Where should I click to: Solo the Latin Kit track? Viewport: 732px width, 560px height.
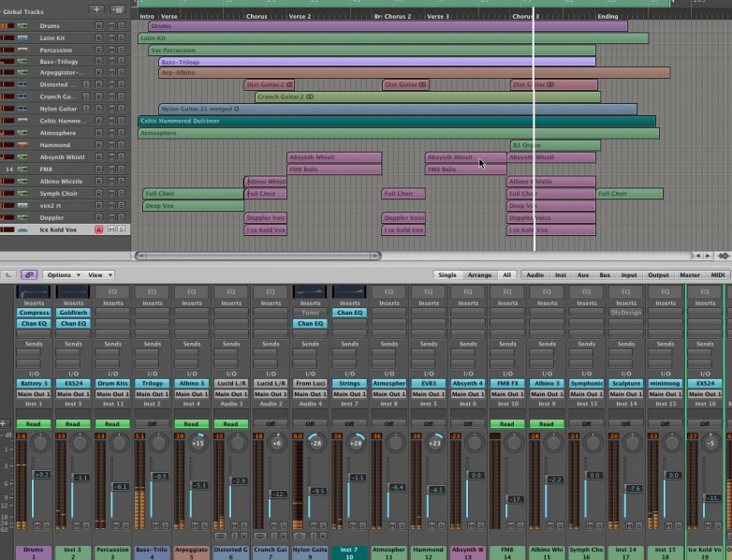122,37
